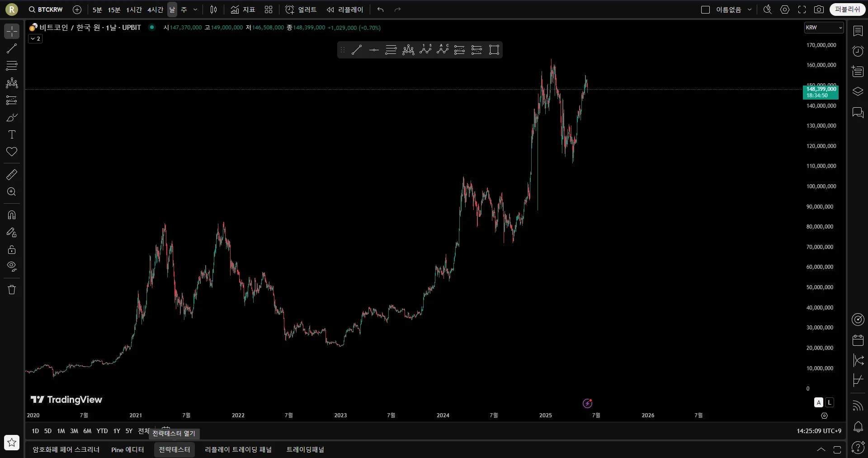The width and height of the screenshot is (868, 458).
Task: Open the 트레이딩패널 tab
Action: point(305,450)
